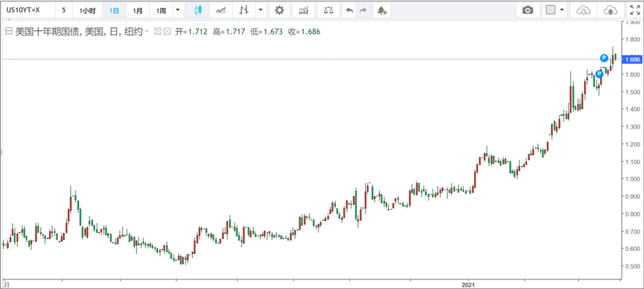Select the candlestick chart type icon
Screen dimensions: 644x289
point(198,10)
